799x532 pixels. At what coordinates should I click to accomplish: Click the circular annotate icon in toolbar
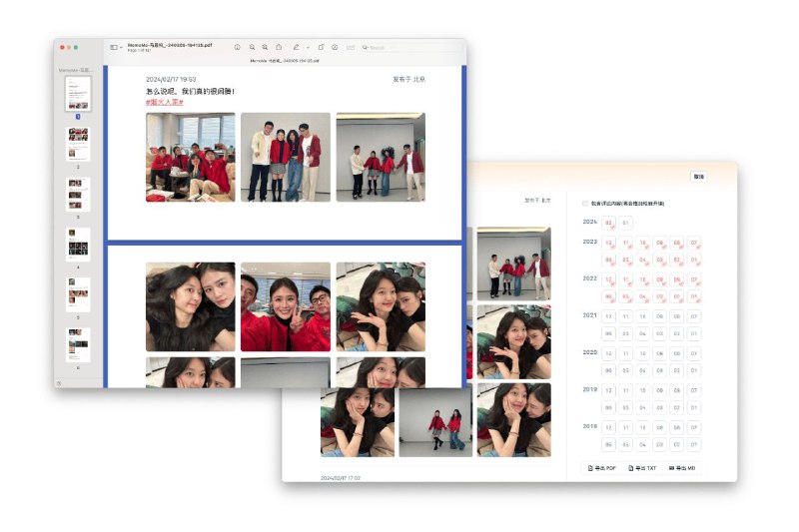pyautogui.click(x=335, y=47)
